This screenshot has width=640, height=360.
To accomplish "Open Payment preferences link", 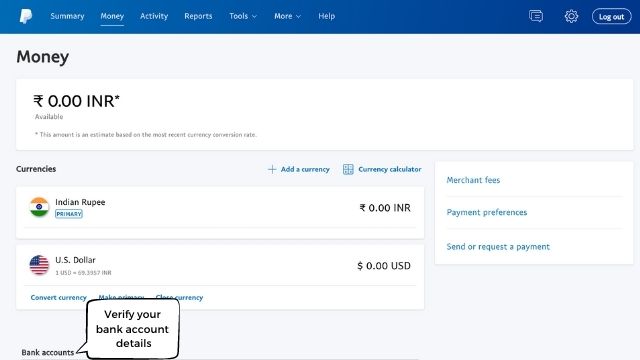I will (487, 212).
